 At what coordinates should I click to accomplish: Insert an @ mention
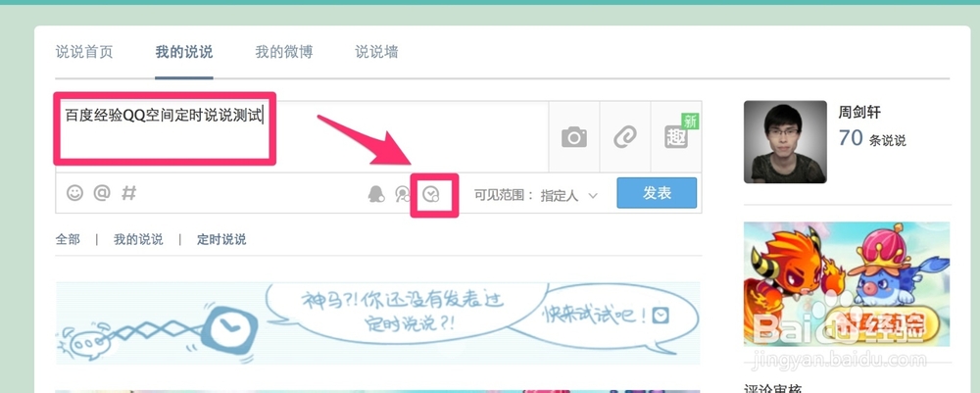102,193
